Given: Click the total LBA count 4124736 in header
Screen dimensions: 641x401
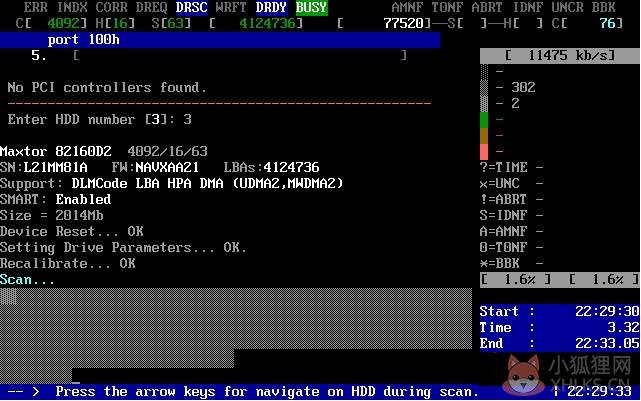Looking at the screenshot, I should pos(267,23).
